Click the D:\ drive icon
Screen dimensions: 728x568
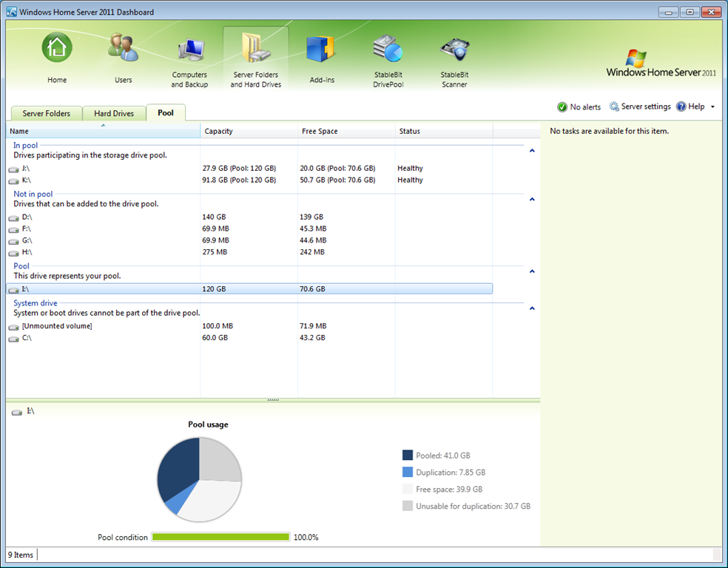14,217
